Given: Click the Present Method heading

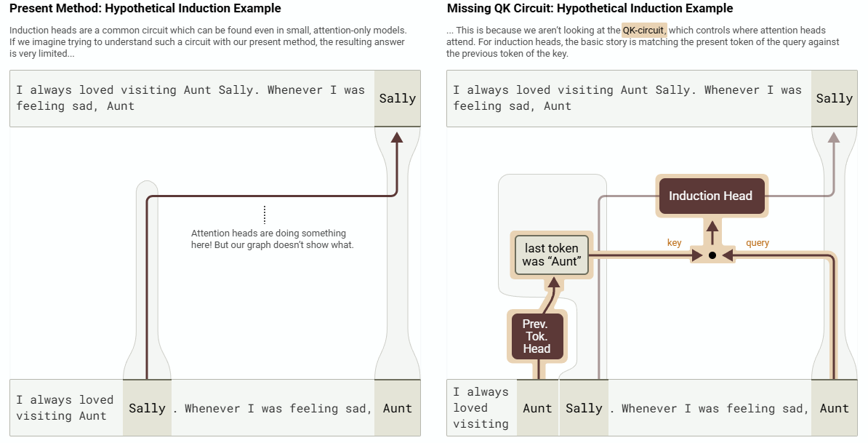Looking at the screenshot, I should coord(145,8).
